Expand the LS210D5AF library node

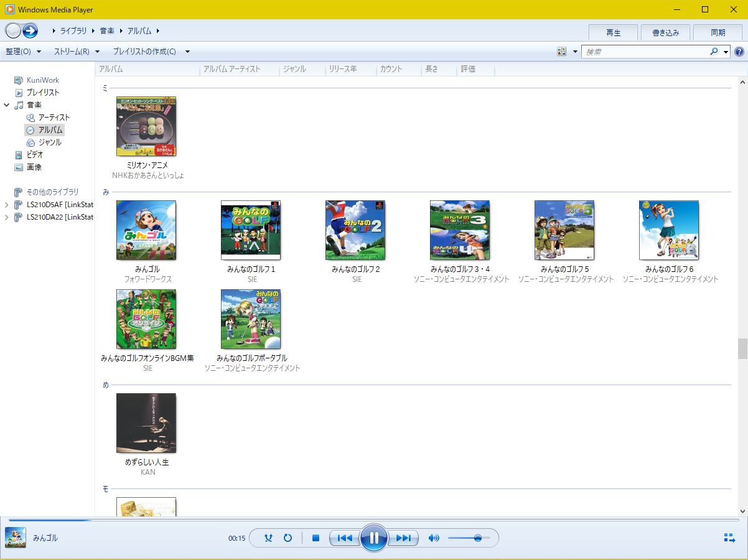pos(7,205)
